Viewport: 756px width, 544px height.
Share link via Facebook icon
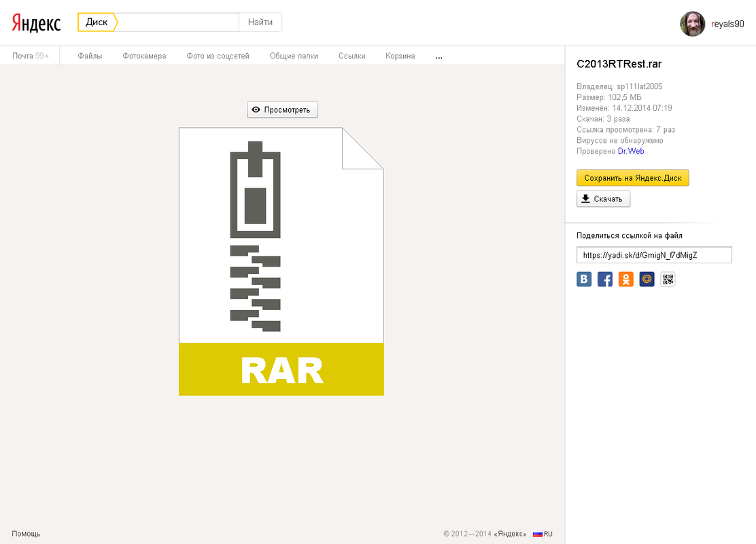(x=605, y=279)
